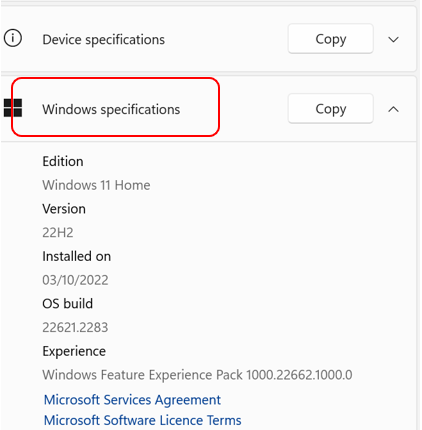Open the Microsoft Services Agreement link

(132, 400)
